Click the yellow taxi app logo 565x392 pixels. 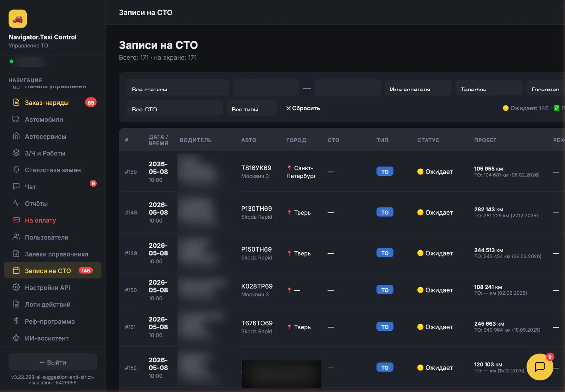click(18, 19)
